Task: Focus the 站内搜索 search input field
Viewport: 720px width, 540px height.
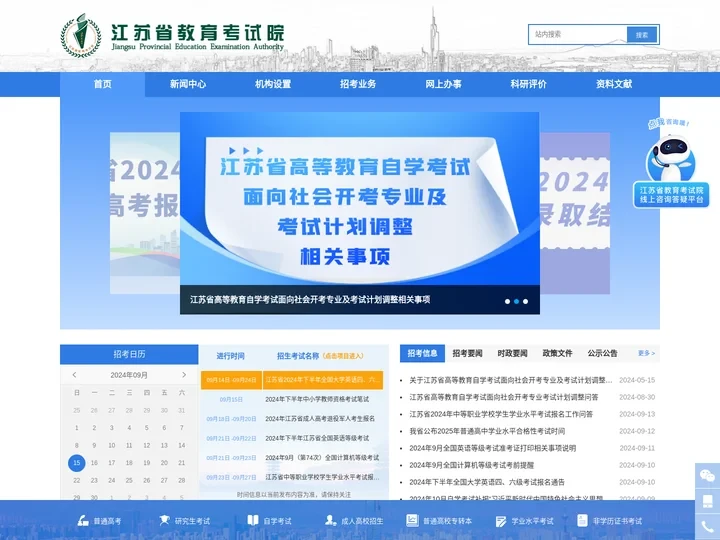Action: click(x=578, y=34)
